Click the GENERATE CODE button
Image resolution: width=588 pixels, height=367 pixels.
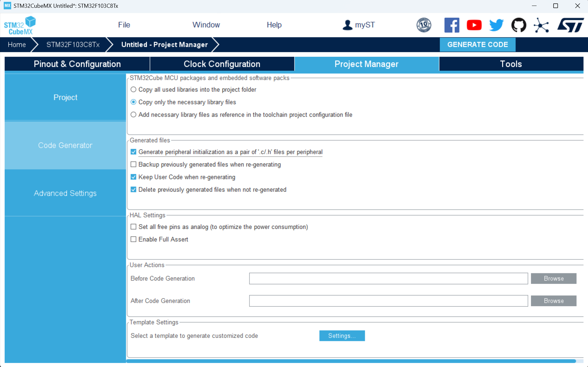(x=478, y=45)
